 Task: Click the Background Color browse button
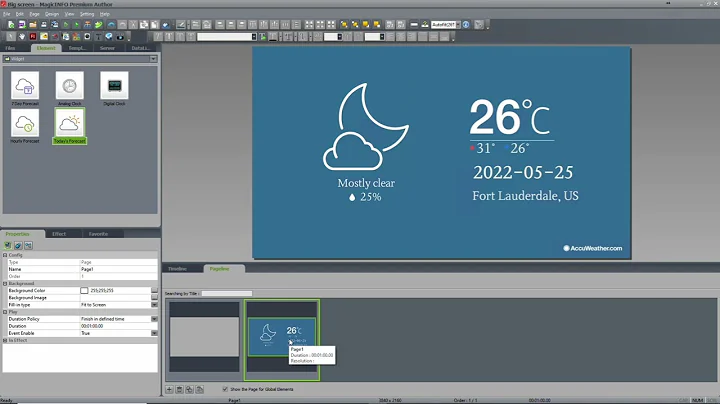click(x=154, y=291)
